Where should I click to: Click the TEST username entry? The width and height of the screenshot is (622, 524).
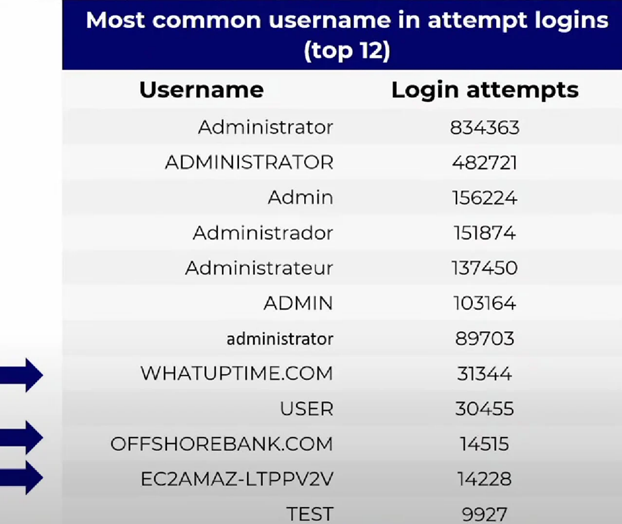[309, 515]
